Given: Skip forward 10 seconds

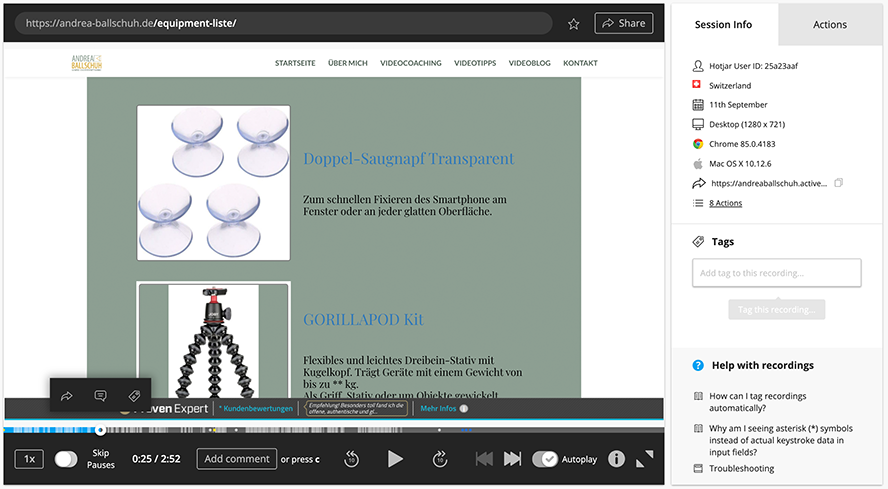Looking at the screenshot, I should click(440, 459).
